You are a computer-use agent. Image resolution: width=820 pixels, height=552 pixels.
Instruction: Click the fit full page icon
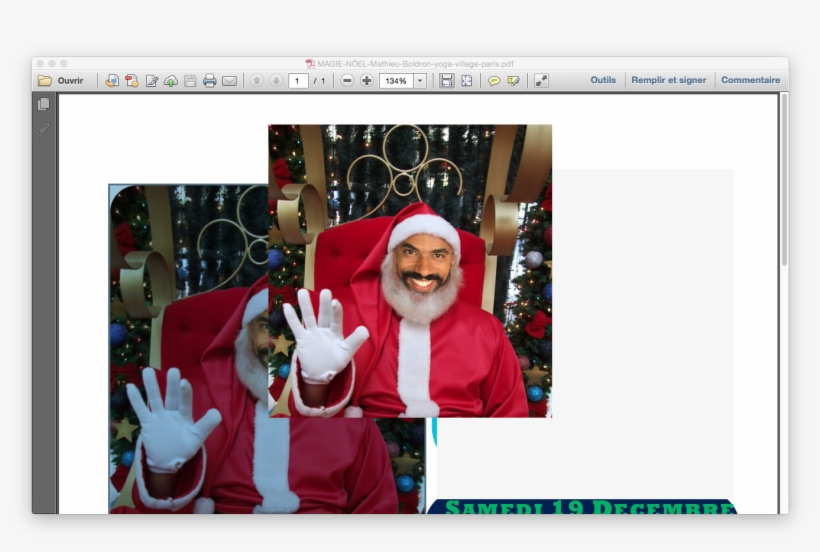(466, 80)
